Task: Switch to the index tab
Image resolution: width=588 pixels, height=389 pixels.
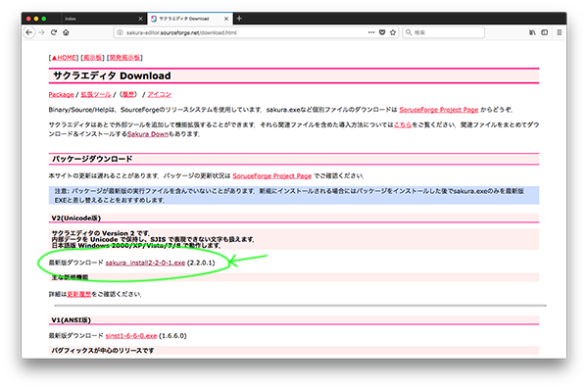Action: [x=103, y=19]
